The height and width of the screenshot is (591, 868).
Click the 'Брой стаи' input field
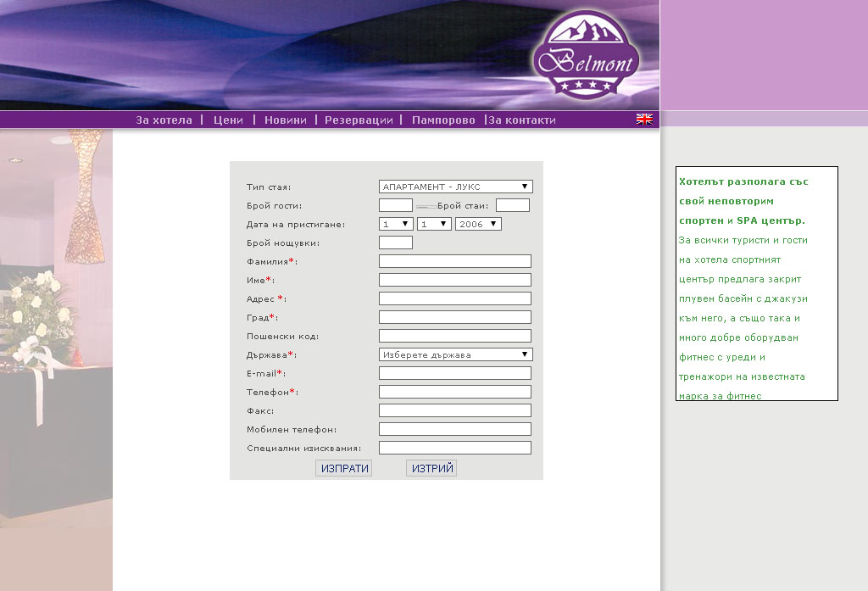pos(512,205)
